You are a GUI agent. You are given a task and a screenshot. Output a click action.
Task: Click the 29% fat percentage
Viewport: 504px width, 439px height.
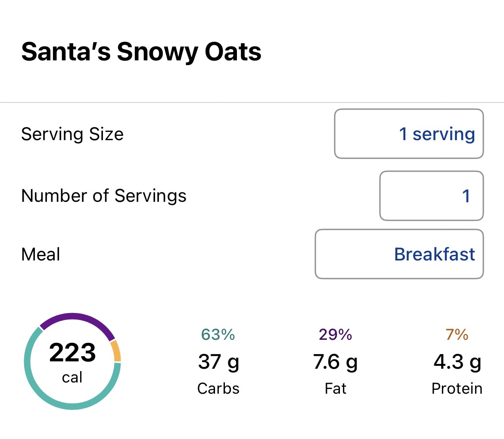(x=336, y=335)
